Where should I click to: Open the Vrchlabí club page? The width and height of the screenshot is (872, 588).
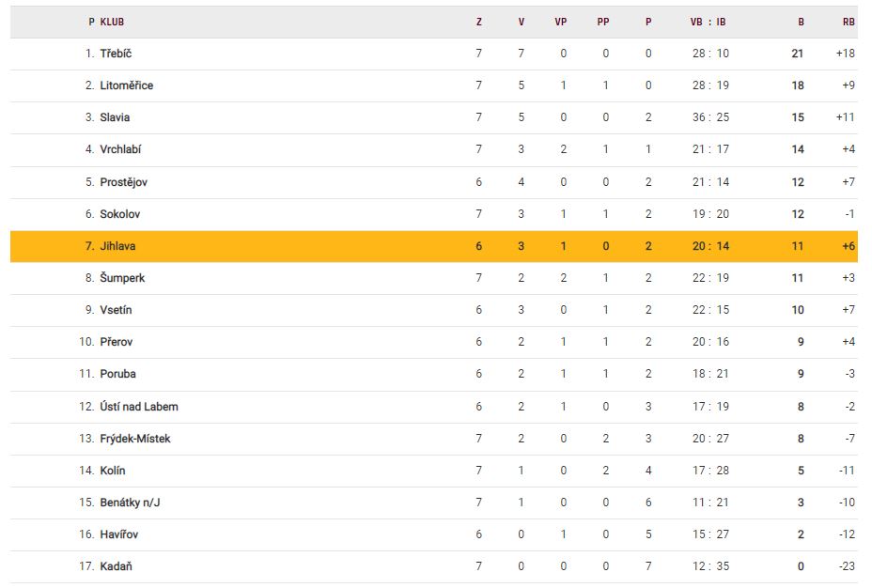point(120,149)
